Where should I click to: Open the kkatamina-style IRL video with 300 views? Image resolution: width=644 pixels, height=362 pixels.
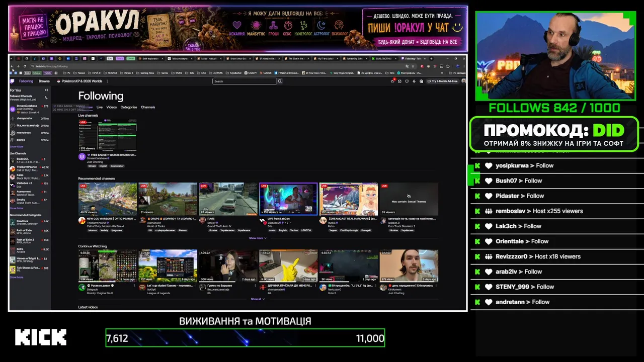[228, 266]
